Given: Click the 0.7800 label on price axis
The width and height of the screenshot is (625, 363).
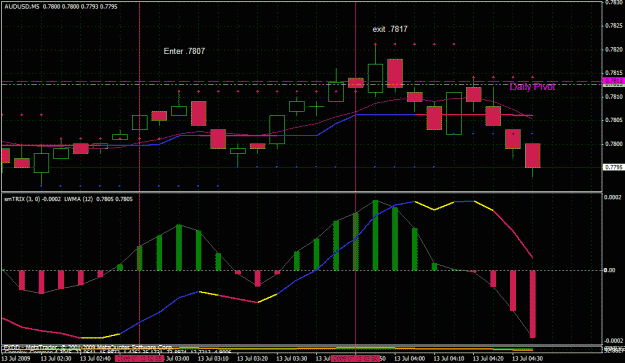Looking at the screenshot, I should tap(614, 143).
